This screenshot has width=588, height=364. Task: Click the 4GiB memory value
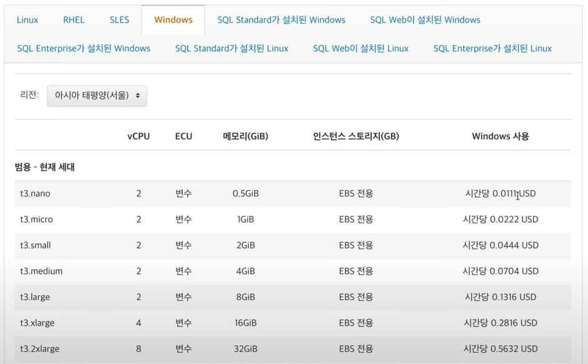tap(246, 271)
